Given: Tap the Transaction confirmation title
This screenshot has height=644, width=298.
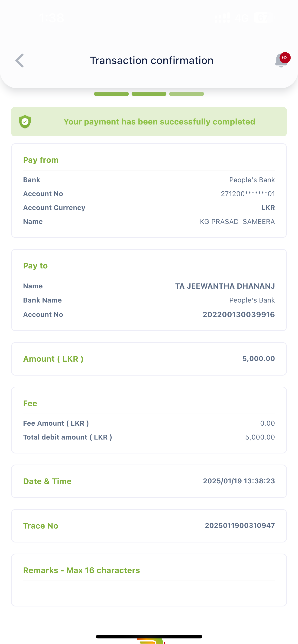Looking at the screenshot, I should pos(152,61).
